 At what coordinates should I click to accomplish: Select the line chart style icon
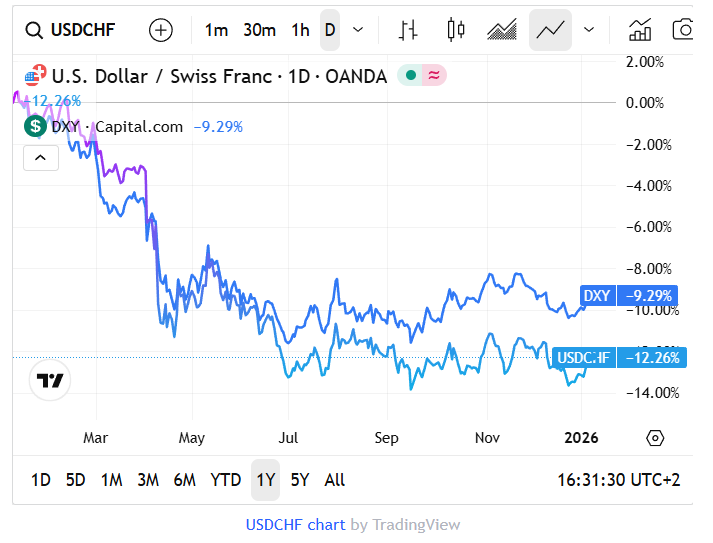pyautogui.click(x=550, y=30)
